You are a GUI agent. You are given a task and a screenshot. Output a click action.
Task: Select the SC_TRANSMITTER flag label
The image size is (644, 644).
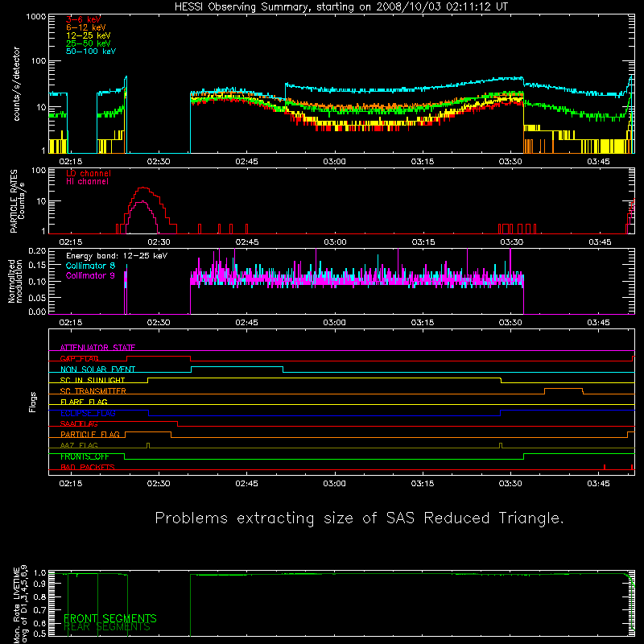pyautogui.click(x=93, y=391)
